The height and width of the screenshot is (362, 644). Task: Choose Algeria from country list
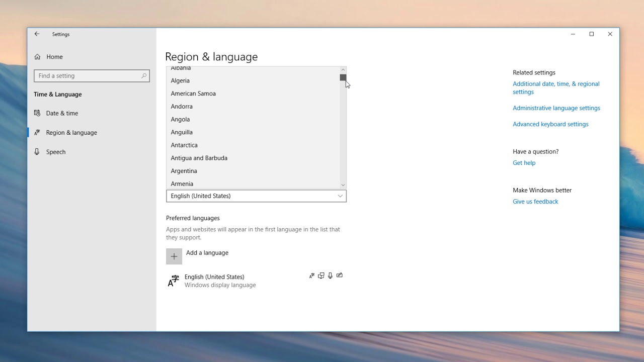[x=253, y=80]
